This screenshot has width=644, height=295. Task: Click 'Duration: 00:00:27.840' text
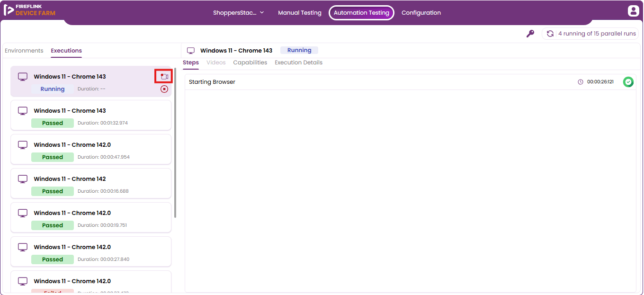click(x=103, y=259)
